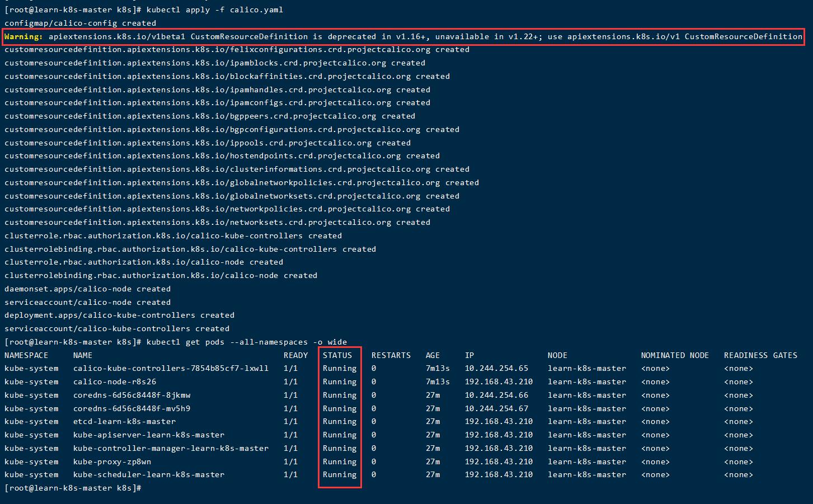Click the clusterrolebinding calico-node created line
This screenshot has width=813, height=504.
[x=161, y=276]
